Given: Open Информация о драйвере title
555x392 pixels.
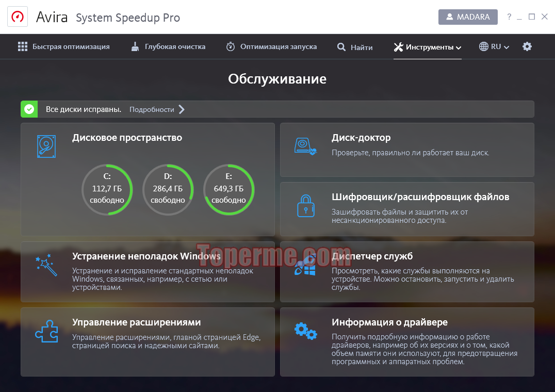Looking at the screenshot, I should pyautogui.click(x=390, y=322).
